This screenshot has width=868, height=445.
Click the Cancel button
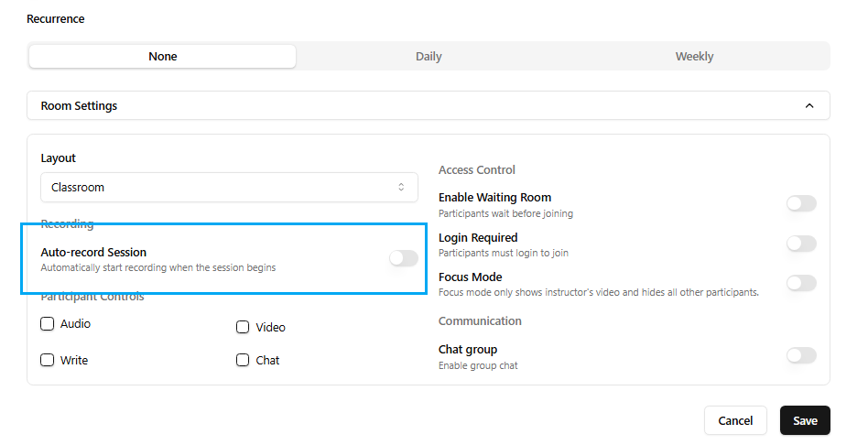click(735, 420)
